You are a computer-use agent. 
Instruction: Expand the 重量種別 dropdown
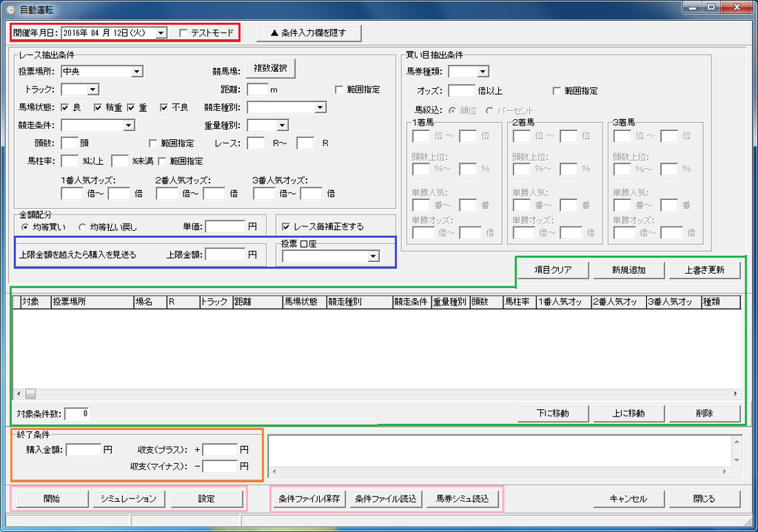point(282,126)
